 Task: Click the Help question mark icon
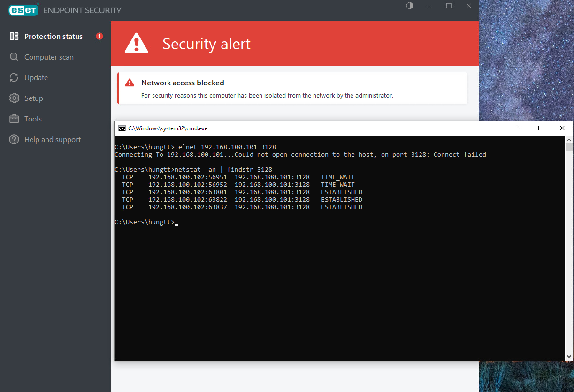14,139
